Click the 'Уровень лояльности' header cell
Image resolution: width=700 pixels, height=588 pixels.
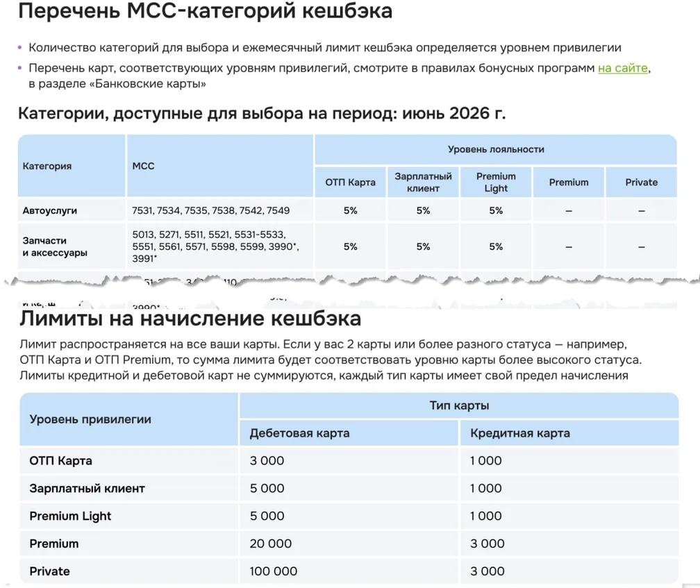pos(496,149)
